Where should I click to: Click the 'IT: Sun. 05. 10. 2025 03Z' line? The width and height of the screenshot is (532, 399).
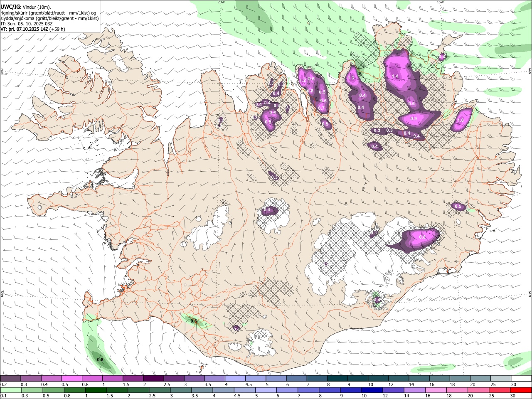point(26,24)
